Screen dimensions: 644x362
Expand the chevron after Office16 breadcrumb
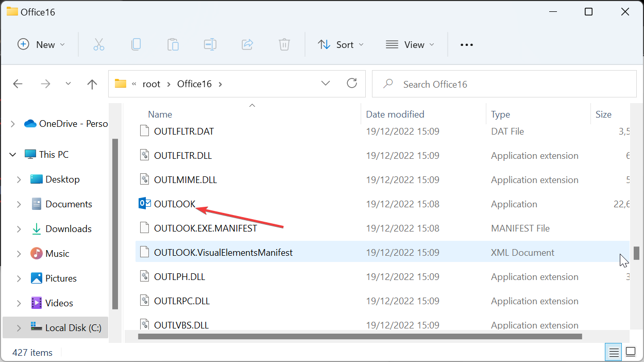coord(221,84)
